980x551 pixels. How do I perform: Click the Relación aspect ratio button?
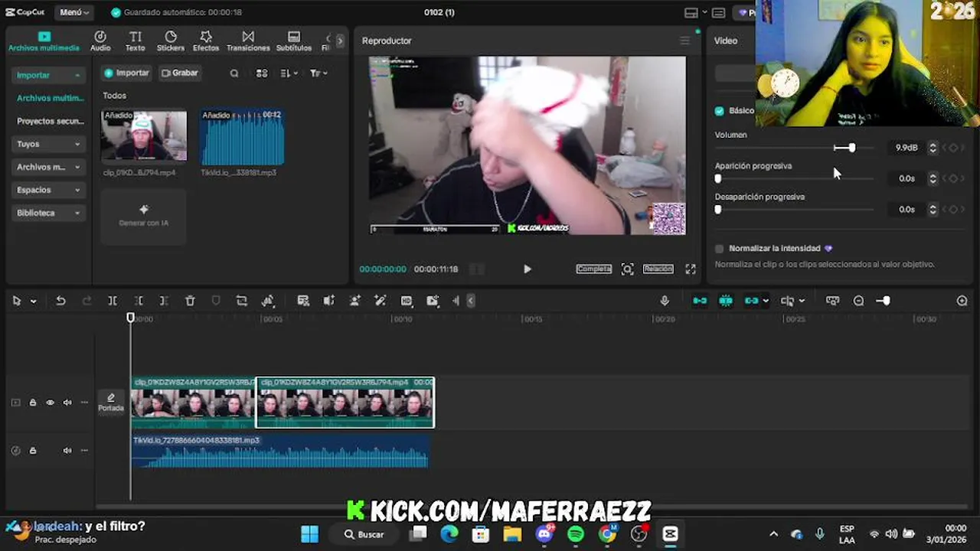point(658,269)
